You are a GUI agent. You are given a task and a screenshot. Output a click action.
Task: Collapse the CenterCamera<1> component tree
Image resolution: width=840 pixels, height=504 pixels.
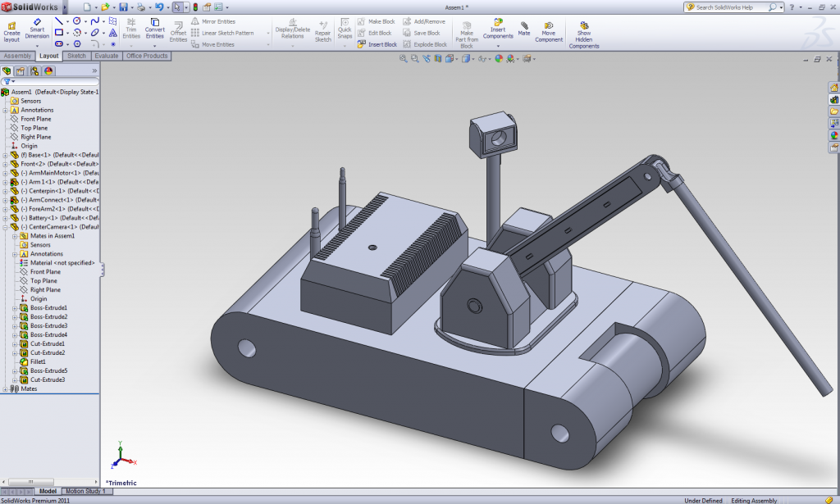coord(6,227)
